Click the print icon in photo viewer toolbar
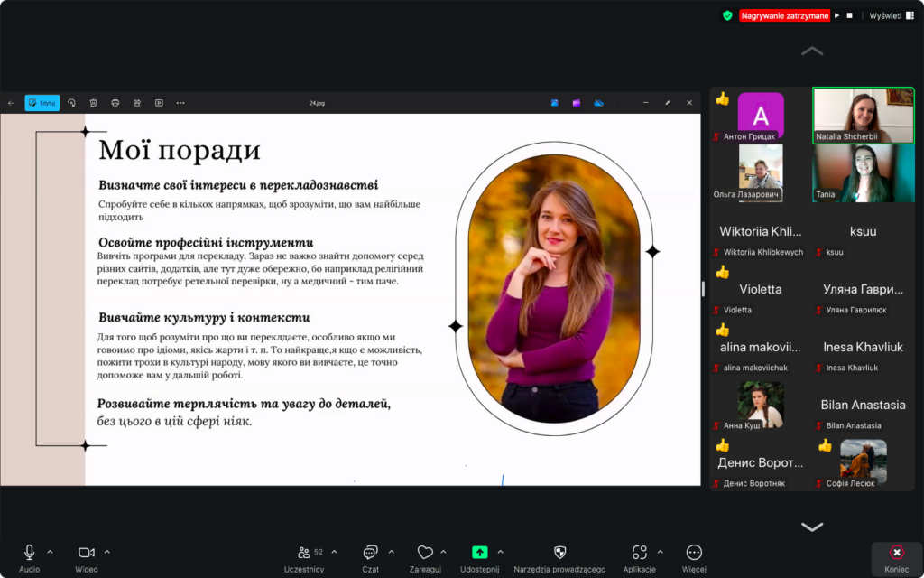Screen dimensions: 924x578 click(x=115, y=103)
